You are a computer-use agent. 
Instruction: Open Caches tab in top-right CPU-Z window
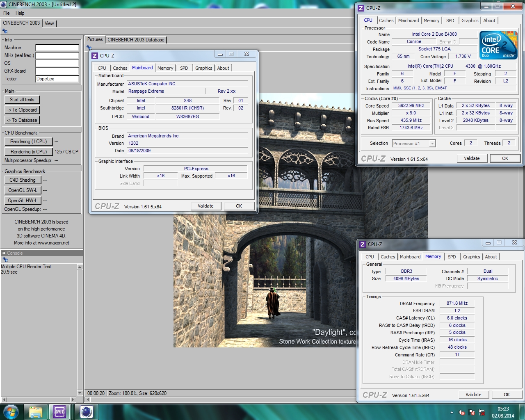point(386,21)
